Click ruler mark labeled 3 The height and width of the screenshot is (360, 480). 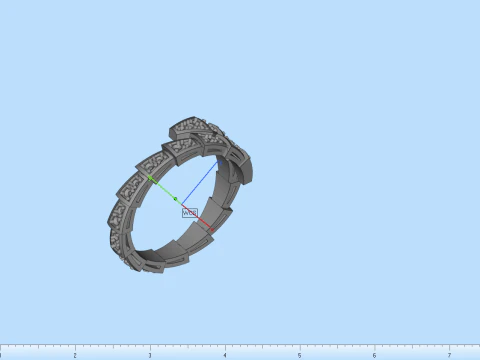click(150, 355)
